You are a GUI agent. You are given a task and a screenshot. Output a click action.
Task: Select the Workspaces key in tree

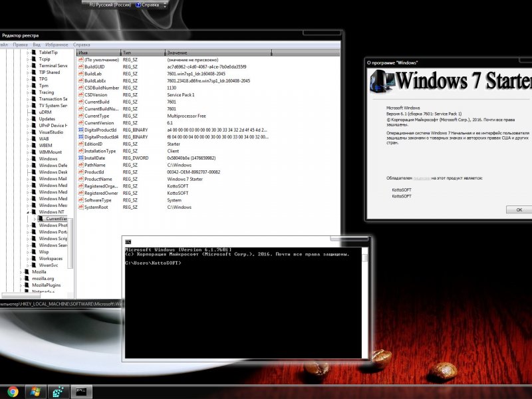pyautogui.click(x=51, y=259)
